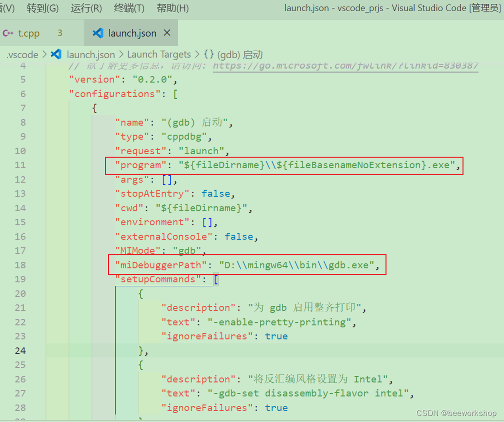Click the "cppdbg" value
Viewport: 504px width, 422px height.
(184, 137)
